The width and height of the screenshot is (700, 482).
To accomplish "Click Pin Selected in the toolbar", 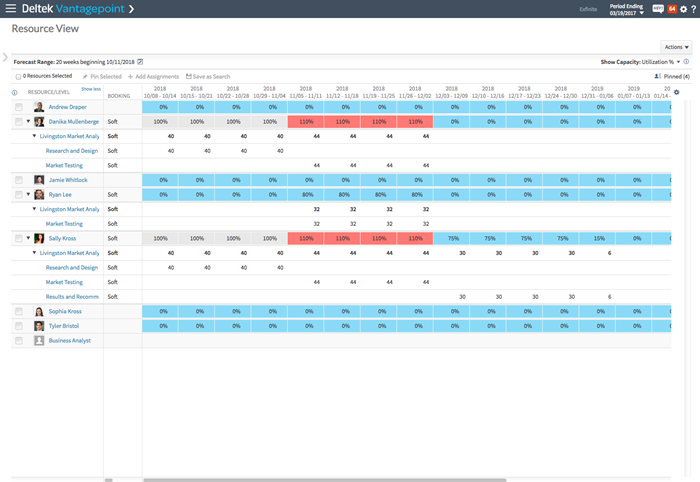I will pos(102,76).
